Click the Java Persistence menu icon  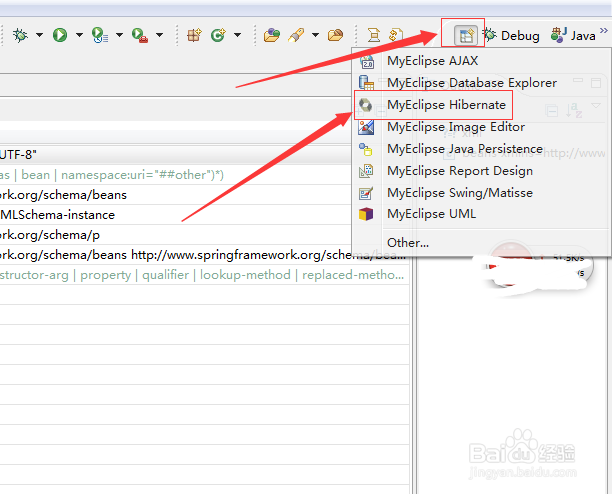pyautogui.click(x=366, y=149)
